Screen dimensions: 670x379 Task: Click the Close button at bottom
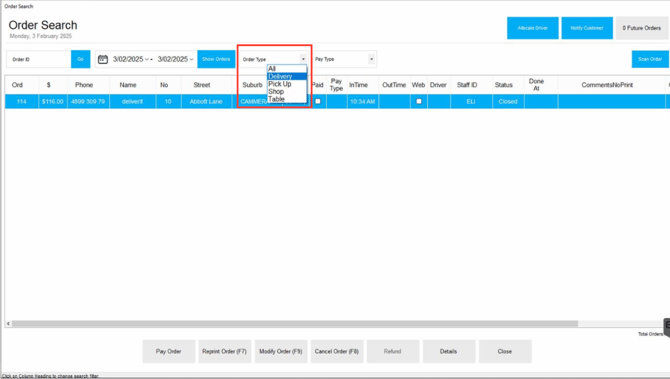(x=505, y=352)
